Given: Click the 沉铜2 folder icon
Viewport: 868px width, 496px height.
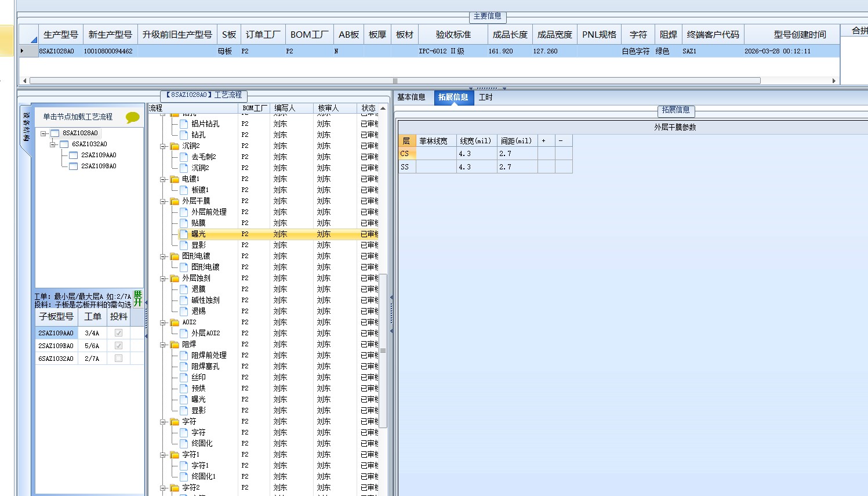Looking at the screenshot, I should click(x=175, y=146).
